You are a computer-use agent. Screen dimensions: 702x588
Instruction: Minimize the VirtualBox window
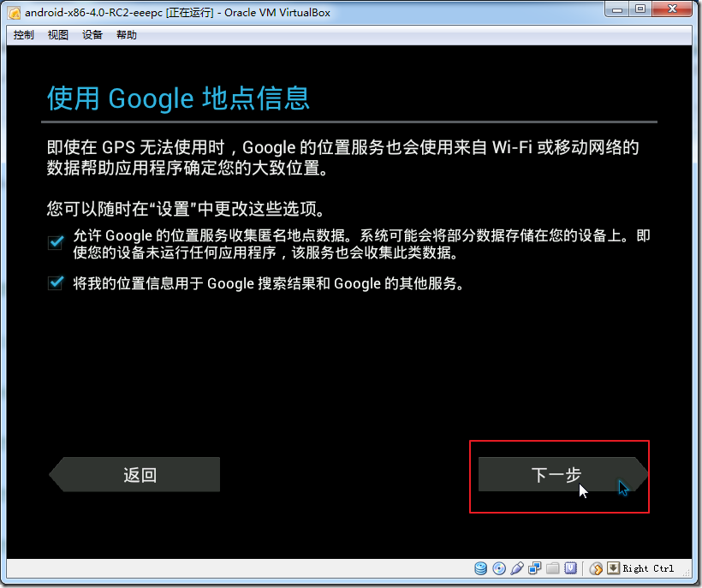(617, 9)
